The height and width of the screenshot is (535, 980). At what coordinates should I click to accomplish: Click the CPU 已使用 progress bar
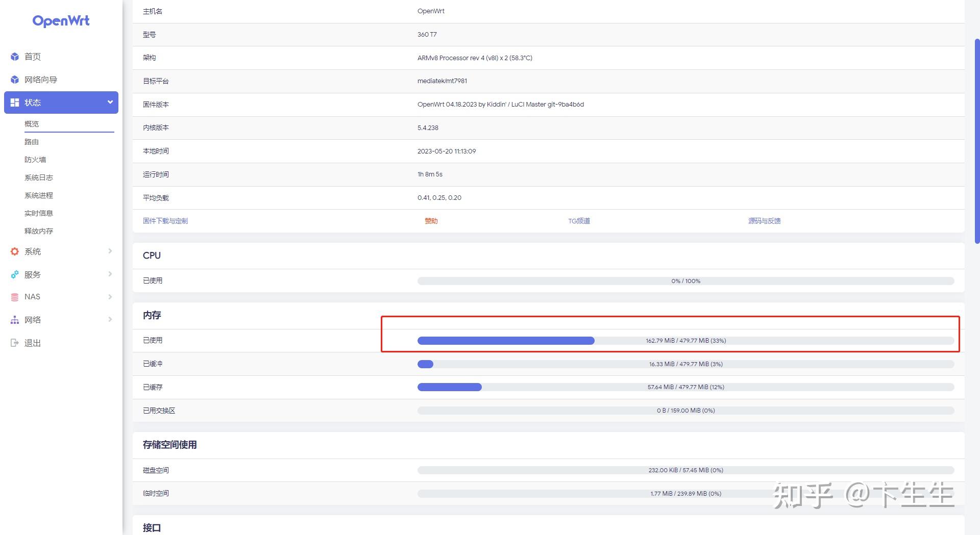coord(685,281)
